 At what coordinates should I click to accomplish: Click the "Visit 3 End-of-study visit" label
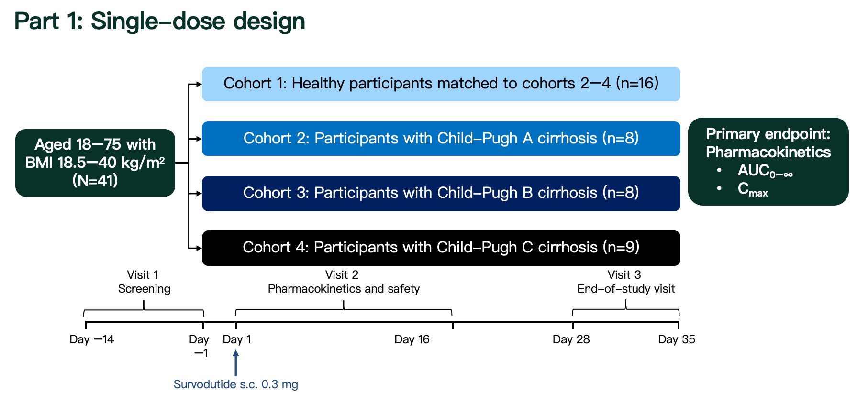click(x=625, y=282)
